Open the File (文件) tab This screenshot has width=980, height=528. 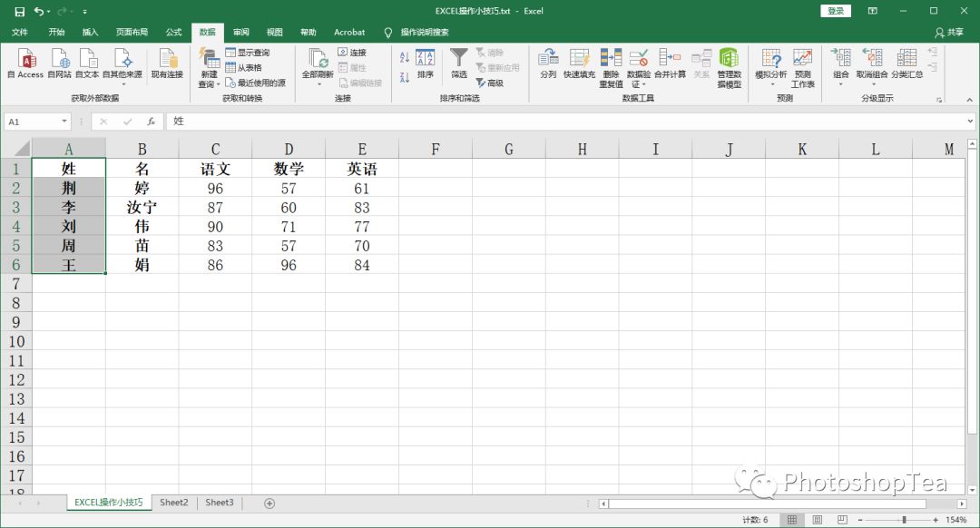(x=20, y=32)
